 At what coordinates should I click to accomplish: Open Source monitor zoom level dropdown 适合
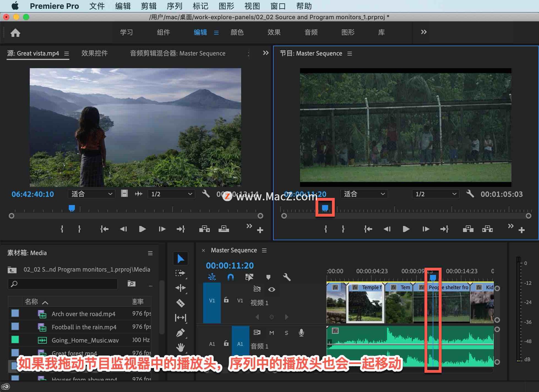[x=92, y=194]
